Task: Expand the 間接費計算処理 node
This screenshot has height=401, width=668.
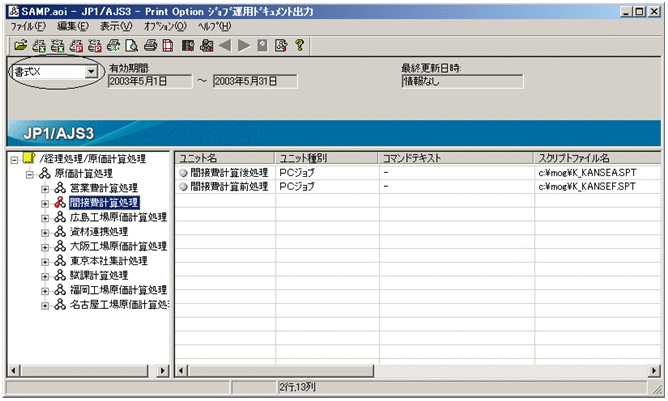Action: 45,204
